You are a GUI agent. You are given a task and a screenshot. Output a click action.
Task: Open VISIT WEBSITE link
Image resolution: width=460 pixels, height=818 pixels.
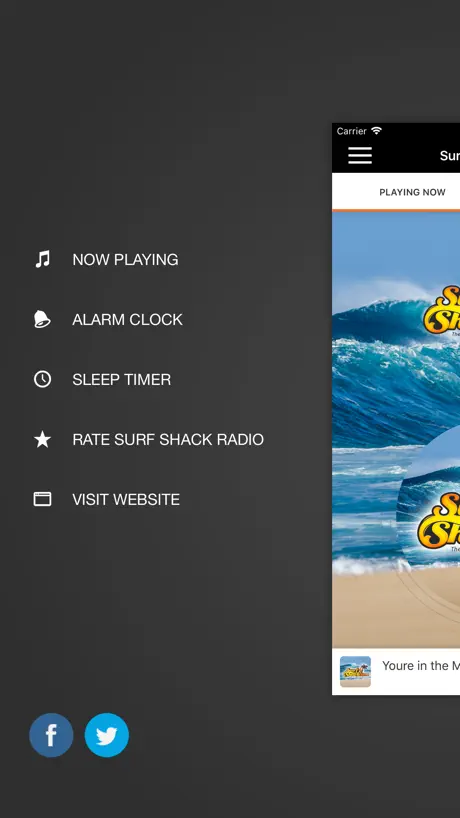tap(126, 500)
